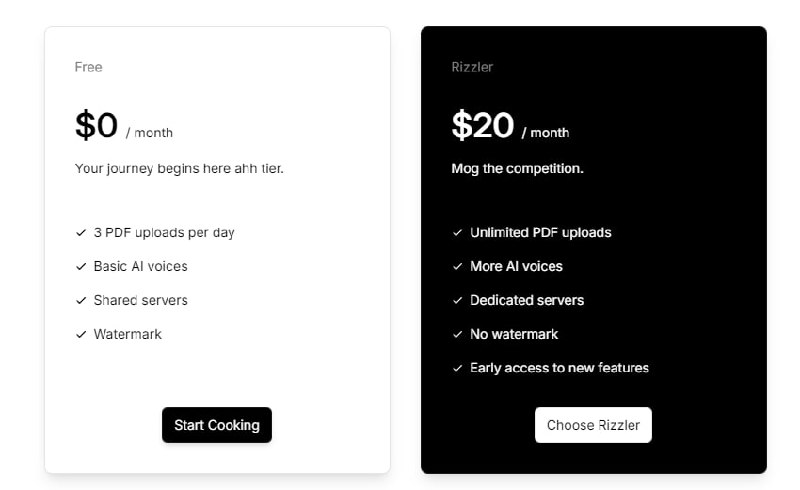The image size is (800, 490).
Task: Click the checkmark next to Watermark
Action: click(81, 335)
